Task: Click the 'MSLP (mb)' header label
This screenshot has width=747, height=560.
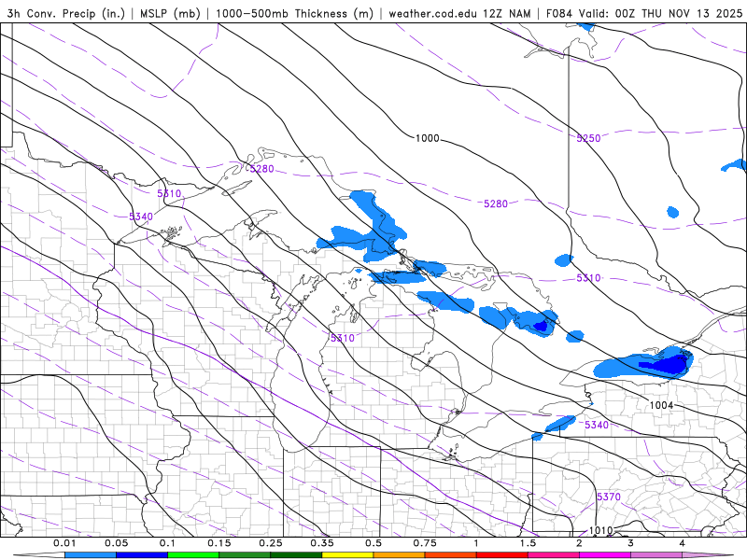Action: (170, 13)
